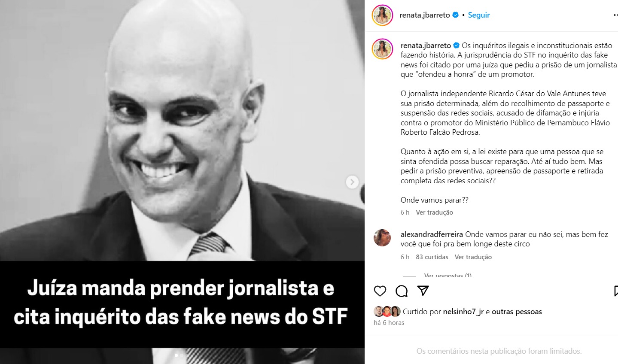The height and width of the screenshot is (364, 618).
Task: Save the post with the bookmark icon
Action: pyautogui.click(x=616, y=291)
